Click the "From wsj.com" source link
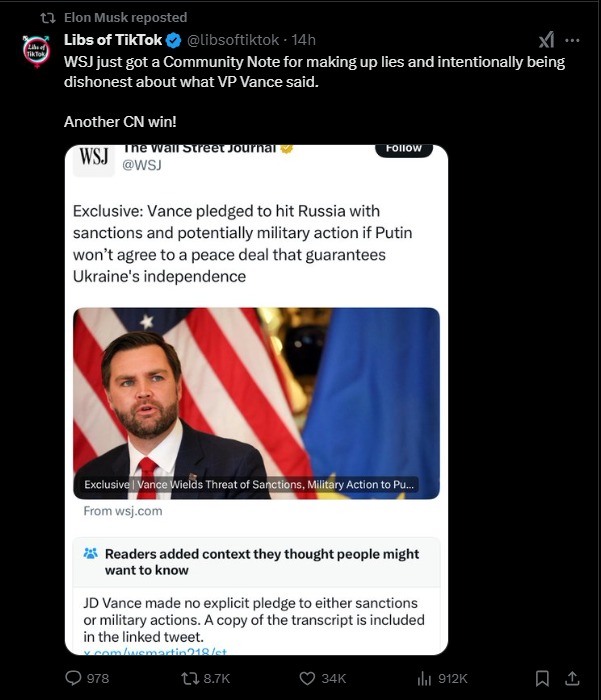 tap(122, 511)
